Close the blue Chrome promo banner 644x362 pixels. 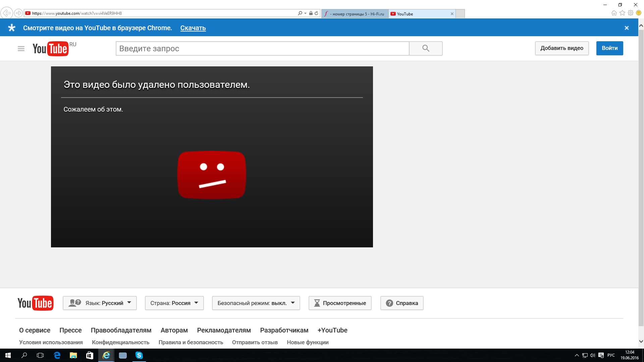click(x=626, y=28)
